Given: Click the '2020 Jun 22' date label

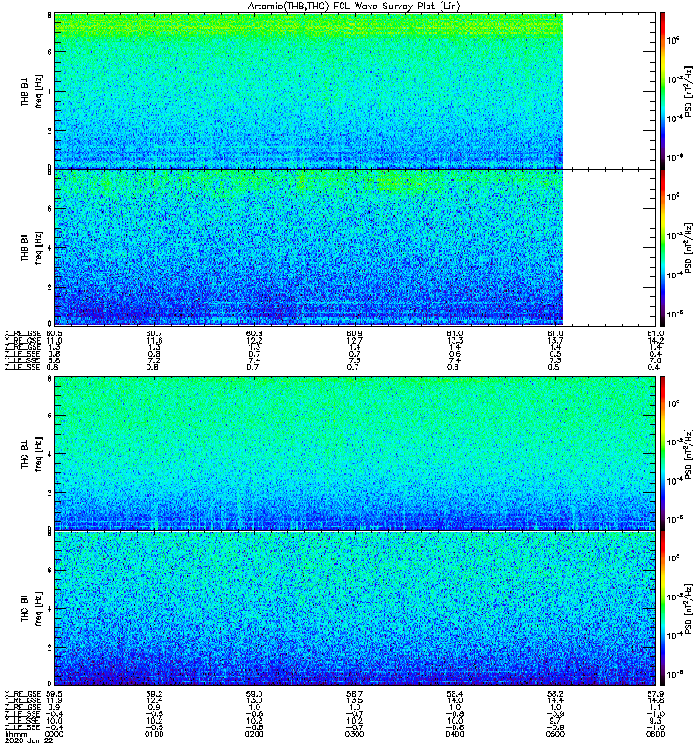Looking at the screenshot, I should pyautogui.click(x=29, y=740).
